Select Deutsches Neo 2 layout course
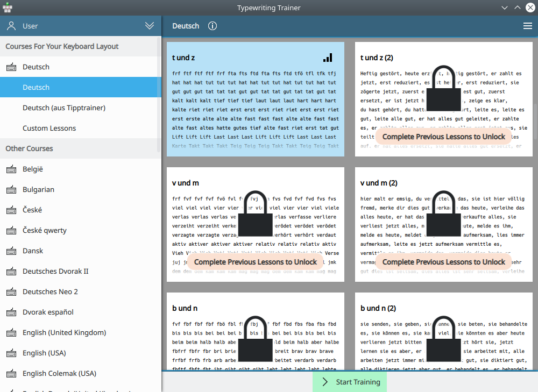 [x=50, y=292]
